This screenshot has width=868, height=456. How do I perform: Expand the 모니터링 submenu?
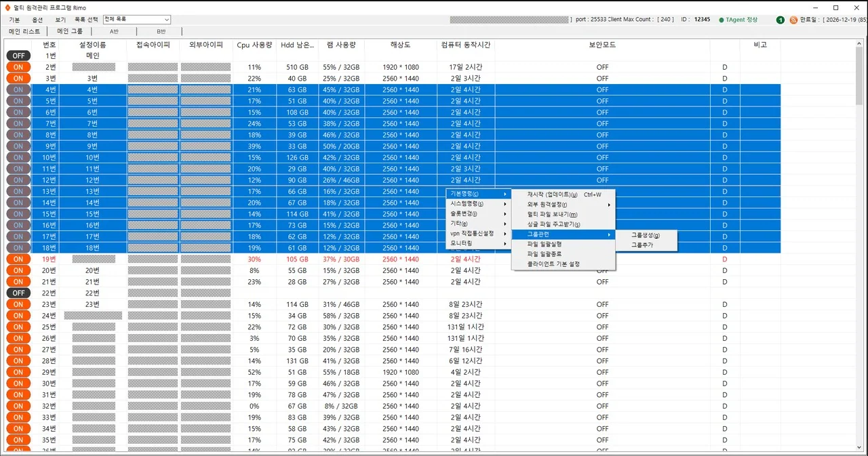click(479, 243)
